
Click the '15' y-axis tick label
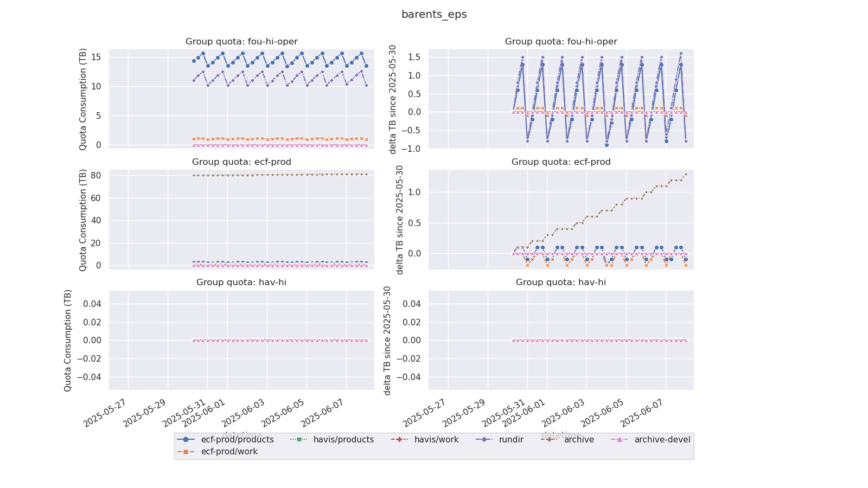[x=96, y=57]
